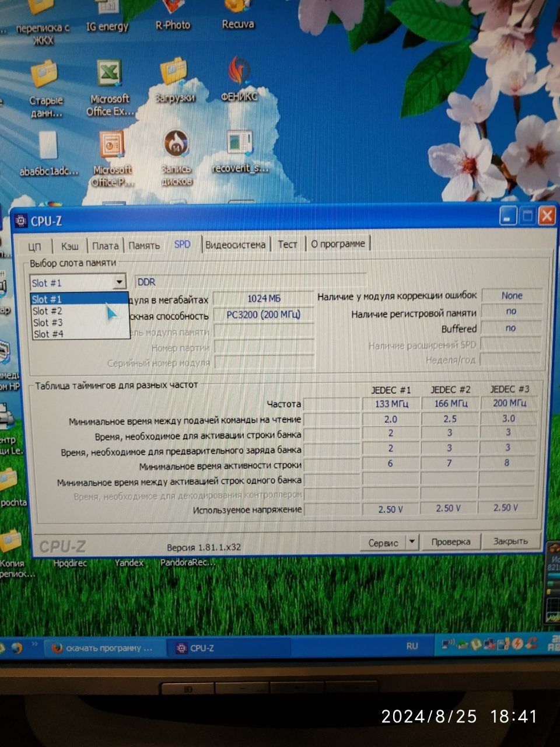Select the Hpqdirec desktop shortcut label
Image resolution: width=560 pixels, height=747 pixels.
click(x=70, y=563)
